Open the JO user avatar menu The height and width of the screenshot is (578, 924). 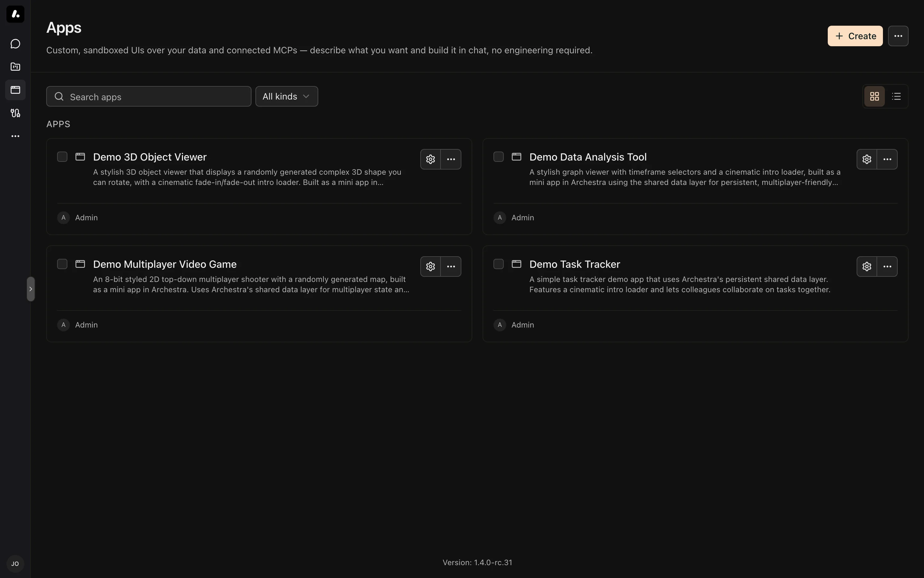tap(15, 564)
